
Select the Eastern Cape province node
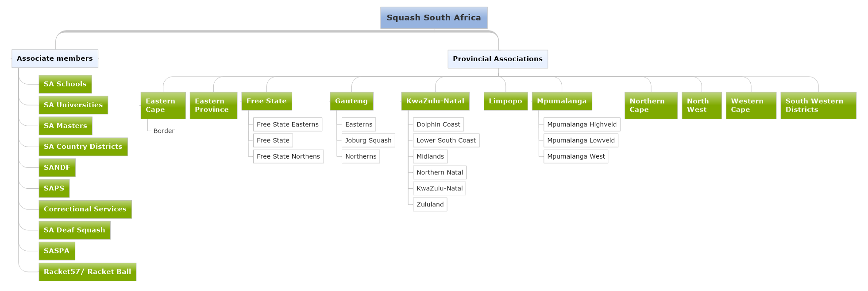[163, 105]
